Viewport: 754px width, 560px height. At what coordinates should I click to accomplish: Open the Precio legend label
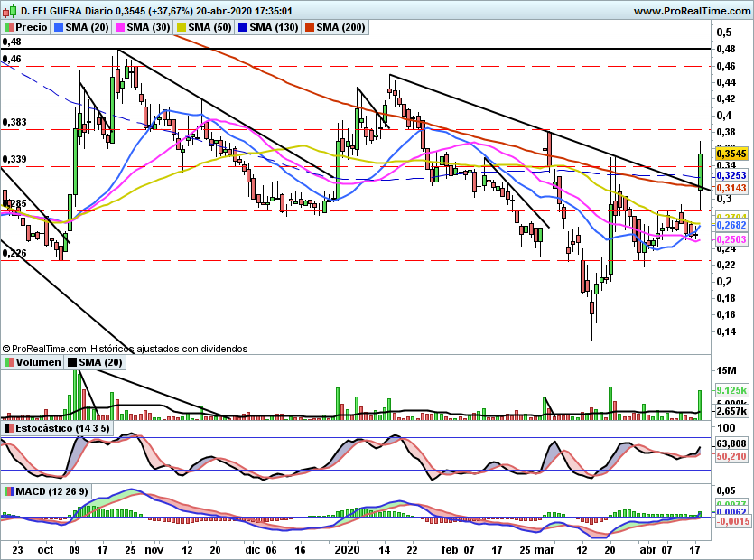(32, 27)
